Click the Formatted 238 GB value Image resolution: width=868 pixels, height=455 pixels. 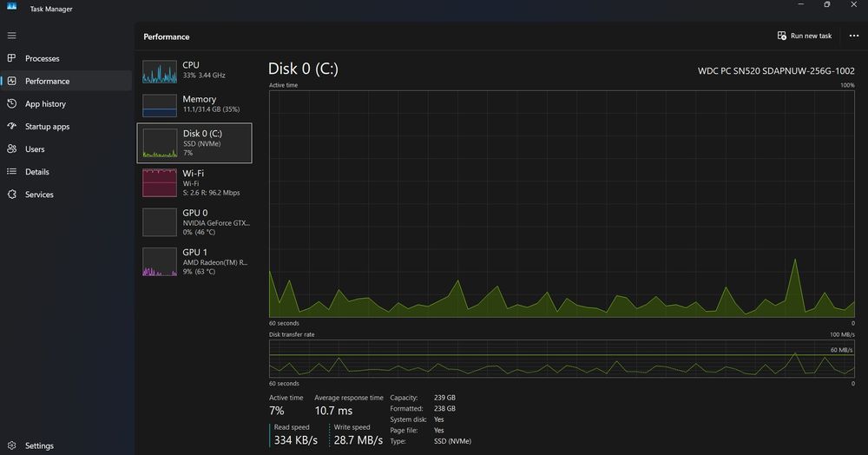click(x=444, y=408)
